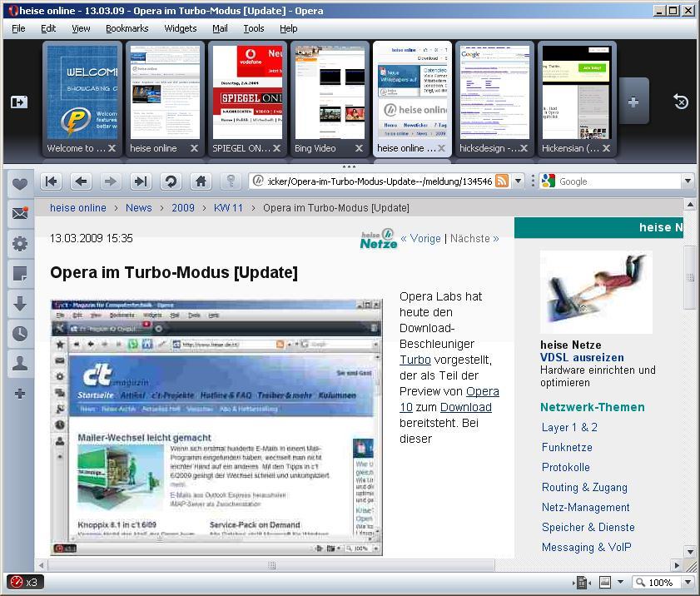The width and height of the screenshot is (700, 596).
Task: Add panel with sidebar plus icon
Action: [20, 394]
